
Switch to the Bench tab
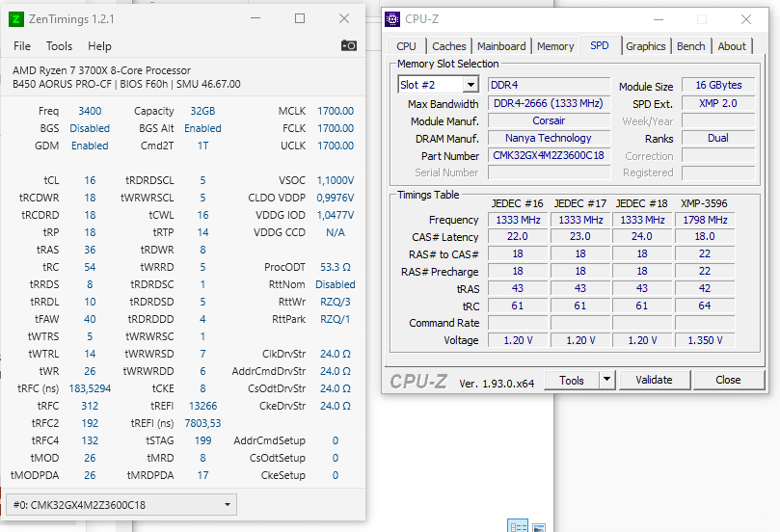point(691,46)
